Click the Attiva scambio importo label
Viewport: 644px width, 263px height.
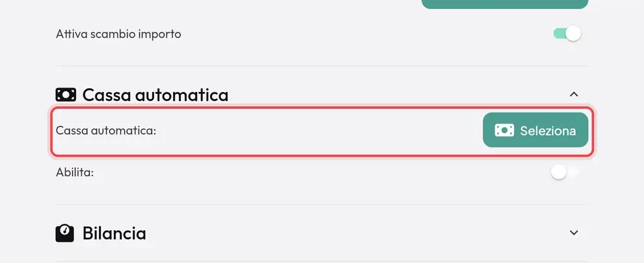118,33
